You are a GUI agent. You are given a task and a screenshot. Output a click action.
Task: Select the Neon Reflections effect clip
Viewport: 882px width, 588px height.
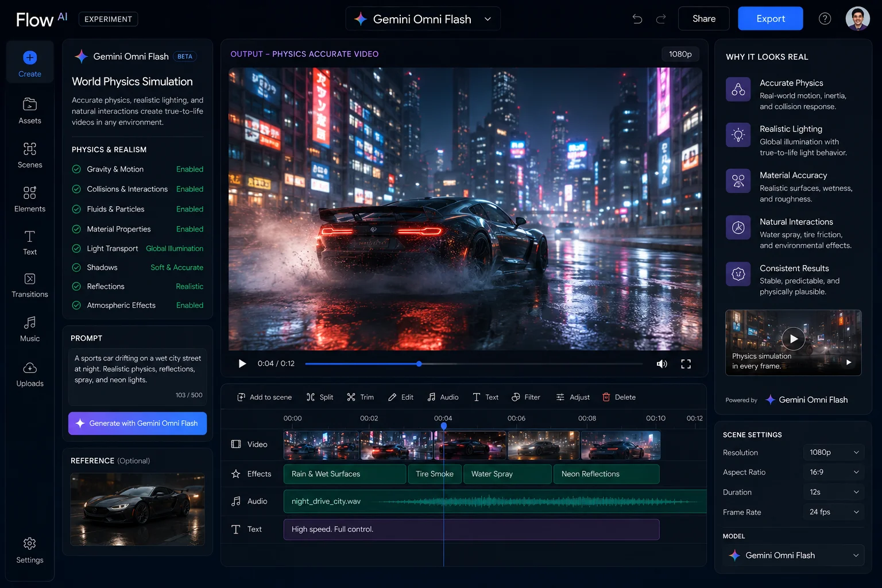(606, 474)
